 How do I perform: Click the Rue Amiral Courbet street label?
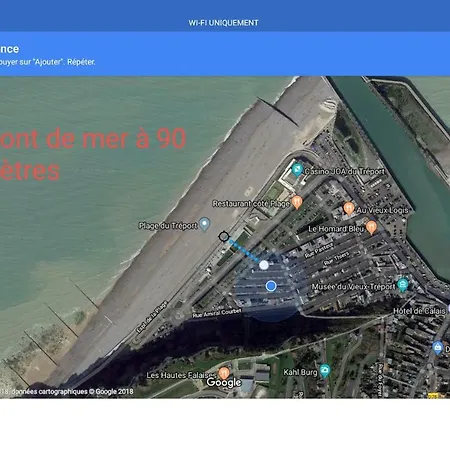pyautogui.click(x=217, y=313)
